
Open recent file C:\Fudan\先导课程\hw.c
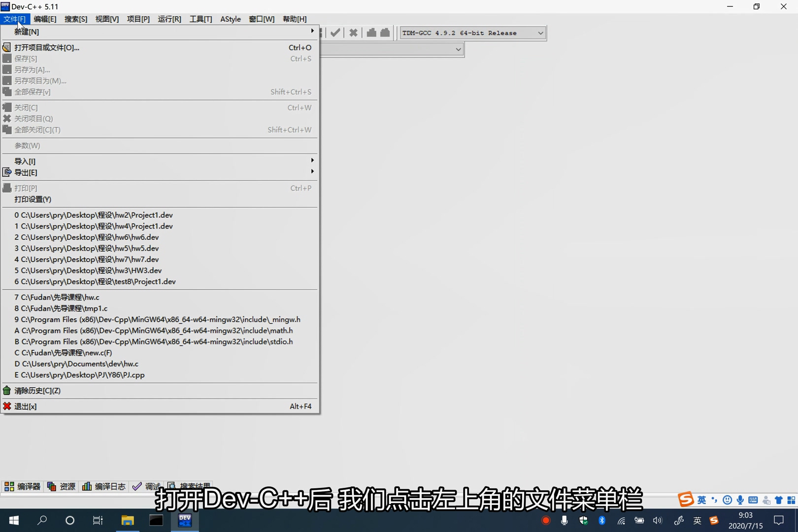[x=160, y=298]
